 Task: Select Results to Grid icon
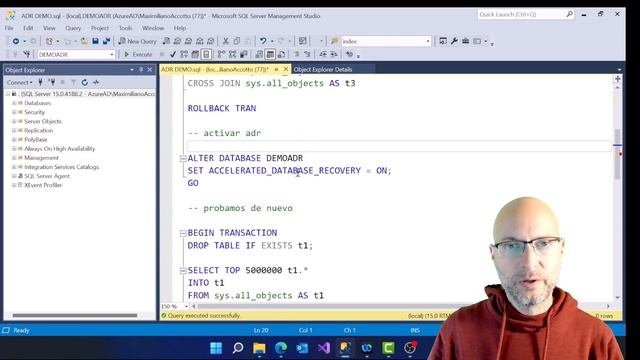point(270,54)
